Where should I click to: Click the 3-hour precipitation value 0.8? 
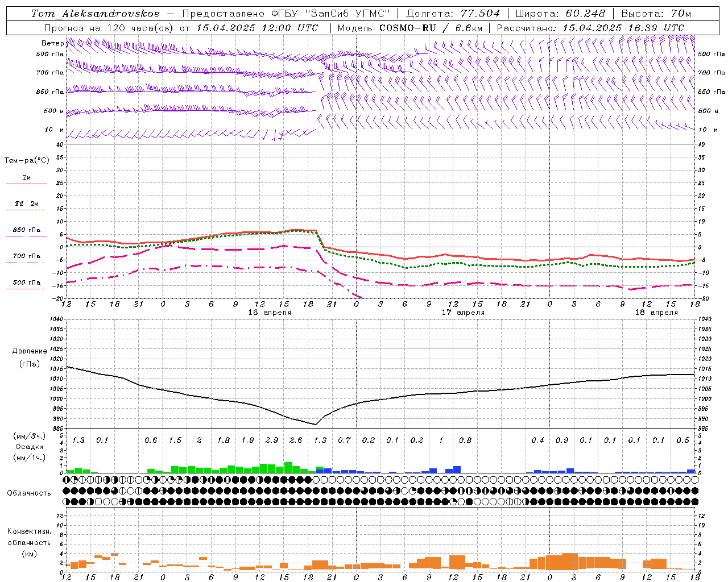click(x=465, y=440)
